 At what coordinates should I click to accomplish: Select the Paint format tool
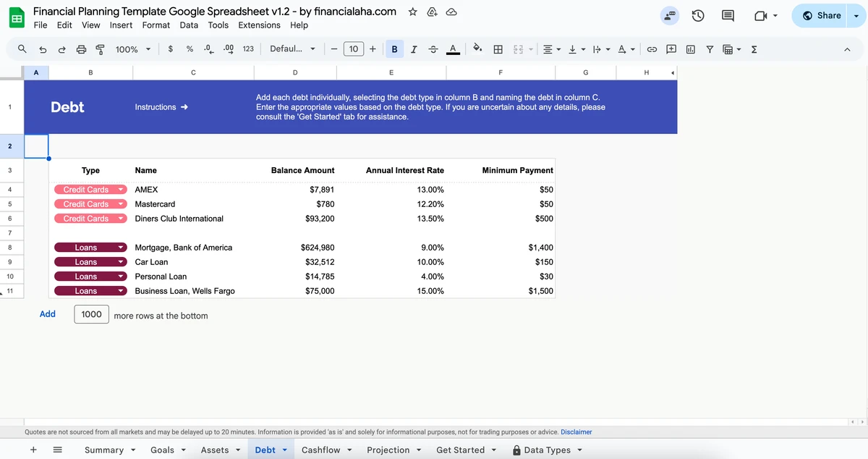click(101, 49)
